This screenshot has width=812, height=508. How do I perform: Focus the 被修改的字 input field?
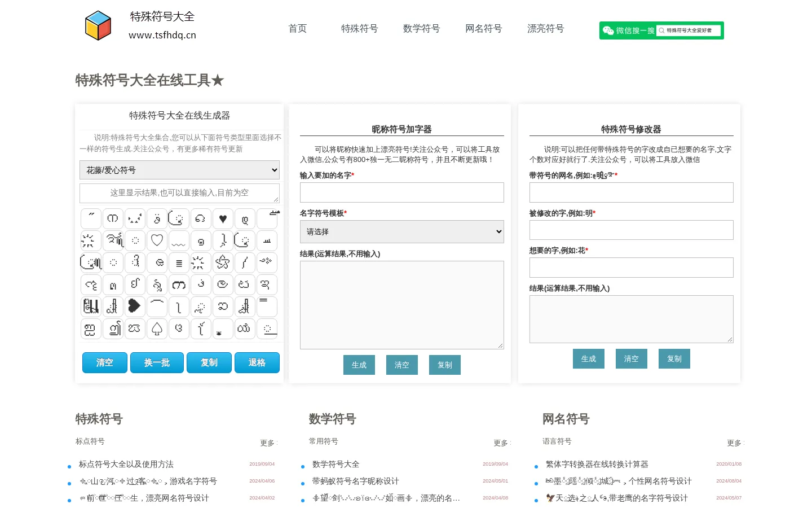click(631, 230)
